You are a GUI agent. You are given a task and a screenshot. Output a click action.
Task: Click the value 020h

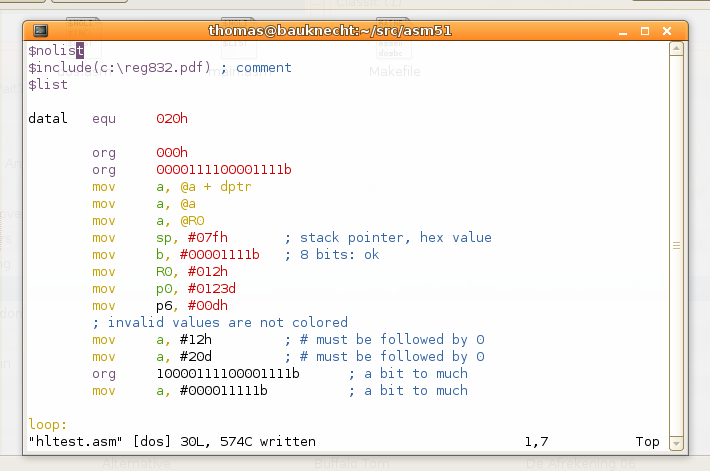pyautogui.click(x=172, y=118)
